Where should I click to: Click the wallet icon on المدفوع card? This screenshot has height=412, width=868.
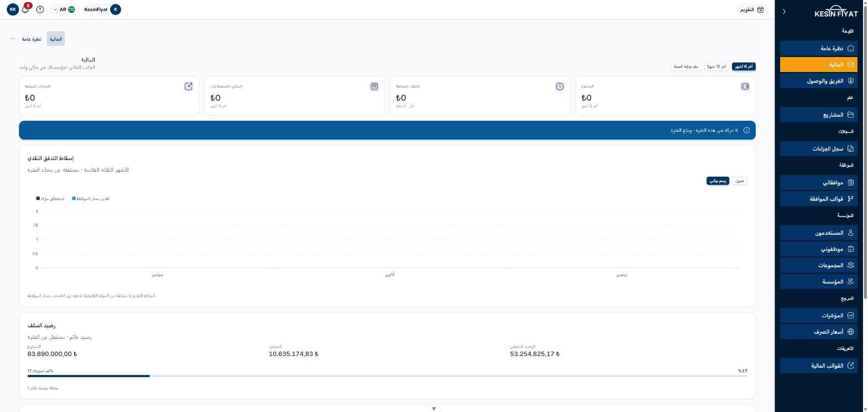(x=745, y=86)
